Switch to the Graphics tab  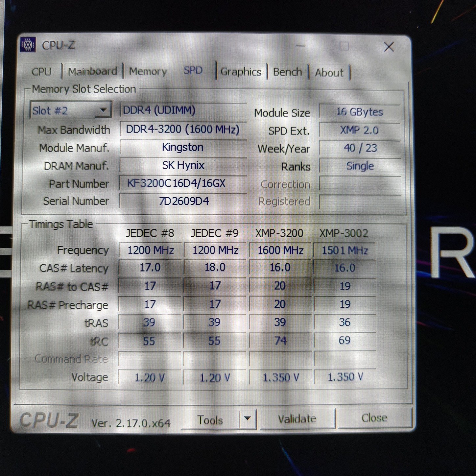coord(241,72)
